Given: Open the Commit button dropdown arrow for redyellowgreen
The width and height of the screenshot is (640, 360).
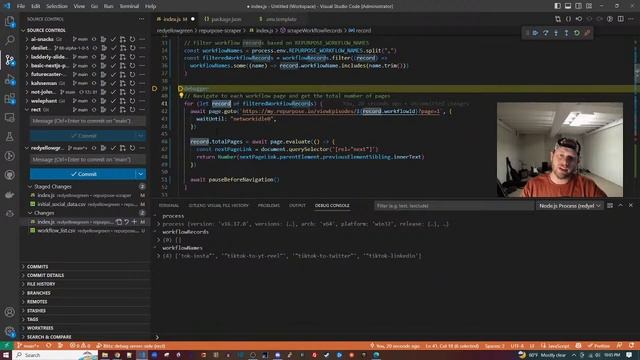Looking at the screenshot, I should (x=140, y=174).
